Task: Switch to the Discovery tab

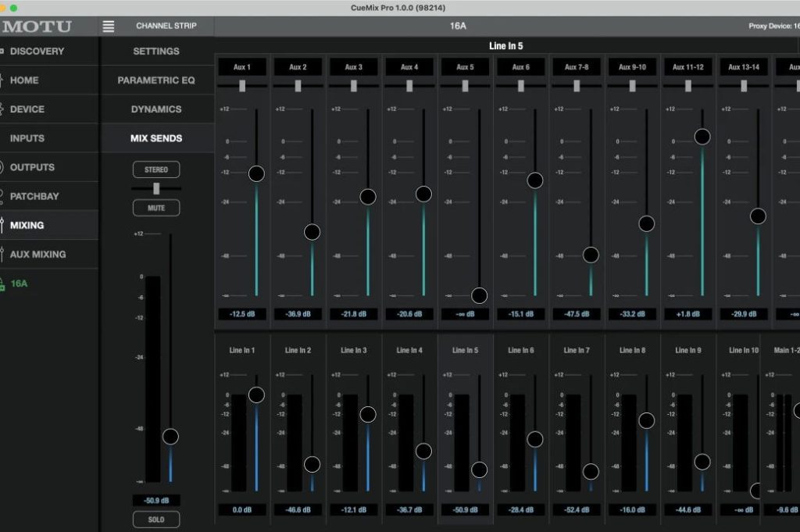Action: (37, 52)
